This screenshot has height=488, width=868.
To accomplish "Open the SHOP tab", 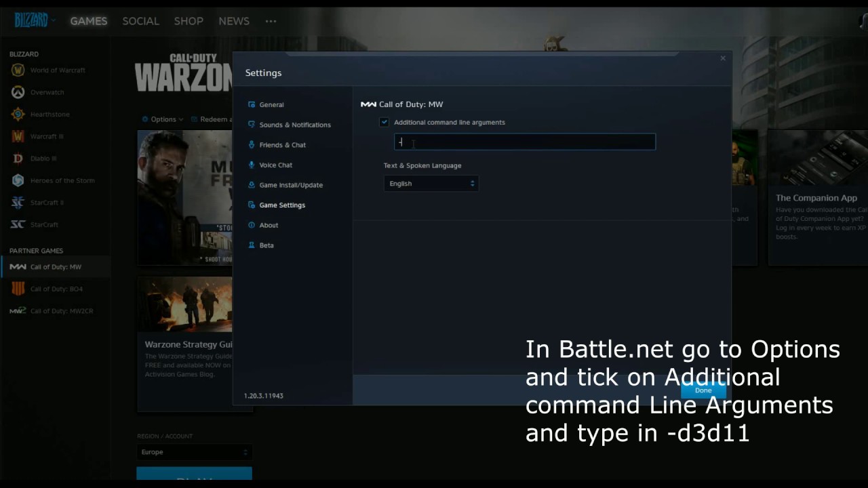I will click(x=189, y=21).
